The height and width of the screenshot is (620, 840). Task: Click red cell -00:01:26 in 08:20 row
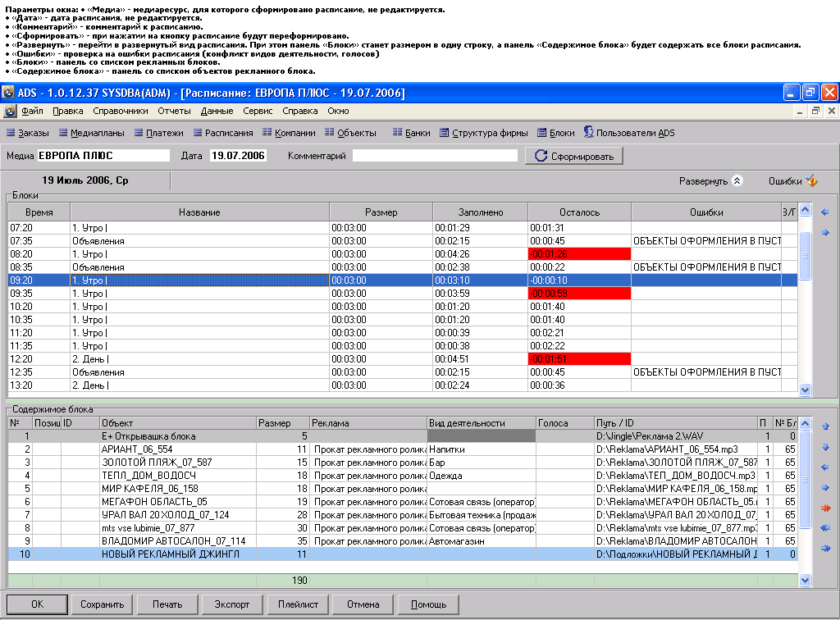(580, 253)
